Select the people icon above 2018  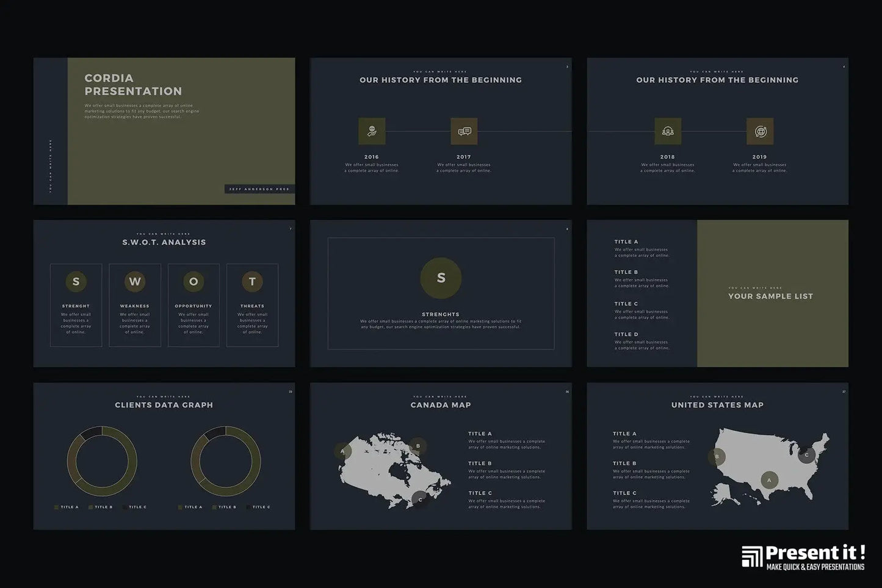tap(668, 131)
